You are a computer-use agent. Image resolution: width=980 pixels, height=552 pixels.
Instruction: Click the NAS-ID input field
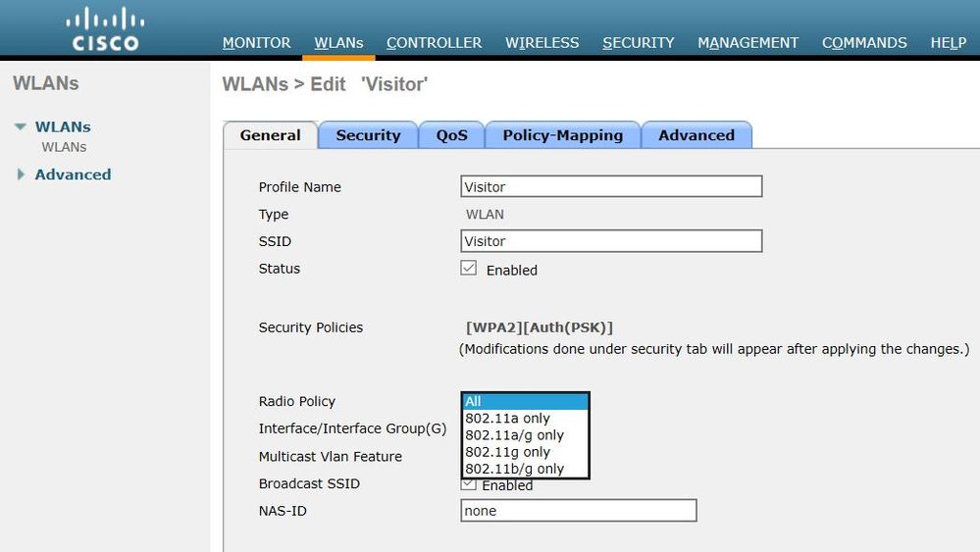(x=578, y=510)
